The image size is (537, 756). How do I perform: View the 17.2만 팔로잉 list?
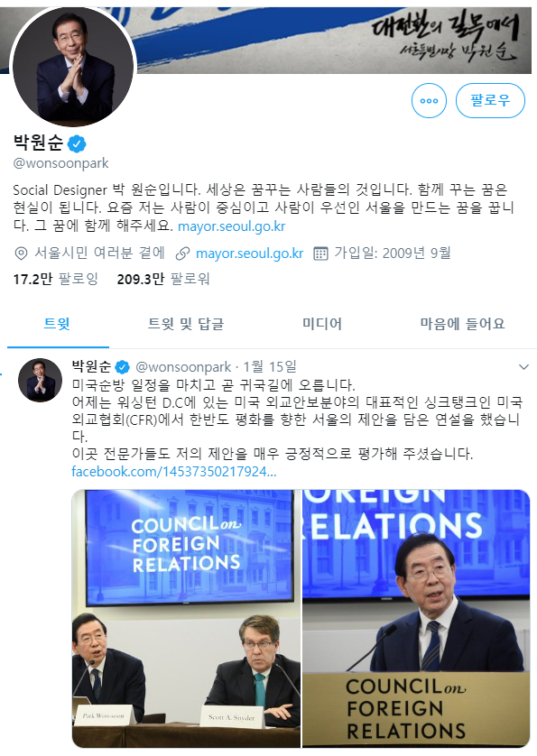(x=55, y=279)
